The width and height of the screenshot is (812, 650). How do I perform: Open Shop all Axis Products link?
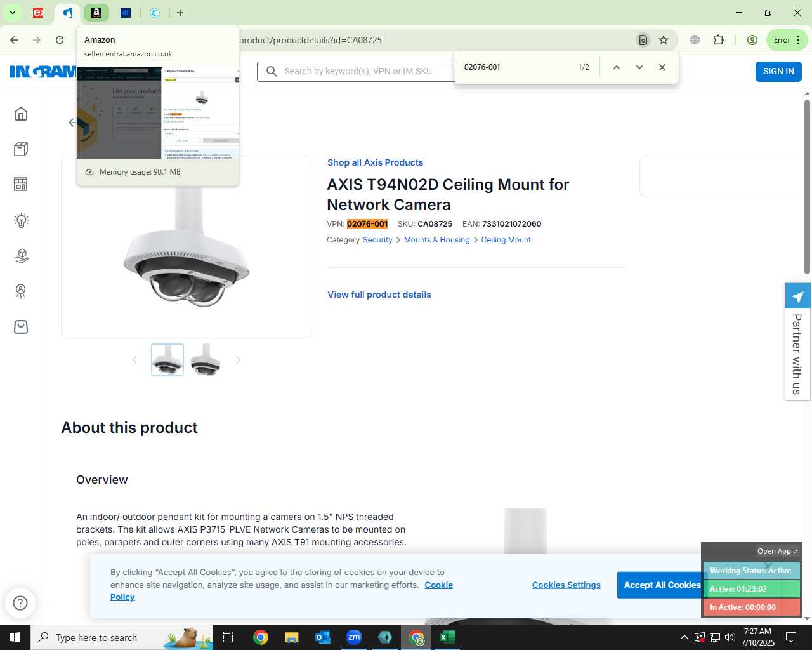pyautogui.click(x=375, y=162)
